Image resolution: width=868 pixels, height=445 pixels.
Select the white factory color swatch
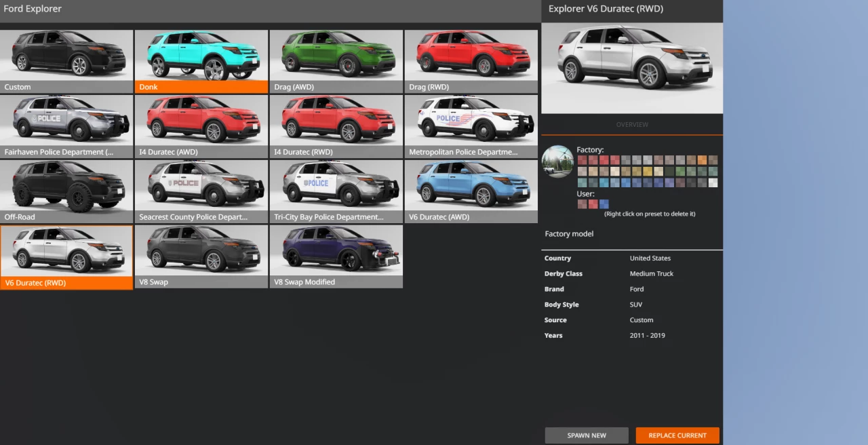pos(713,182)
